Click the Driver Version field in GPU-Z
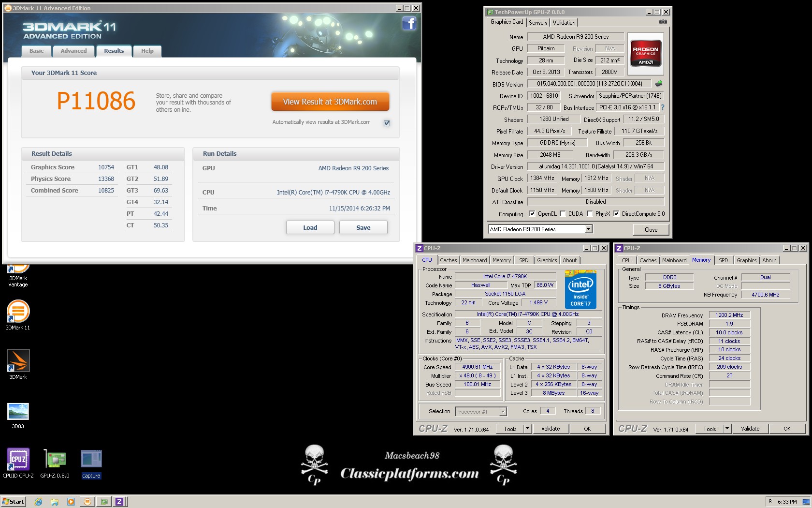This screenshot has width=812, height=508. 596,166
